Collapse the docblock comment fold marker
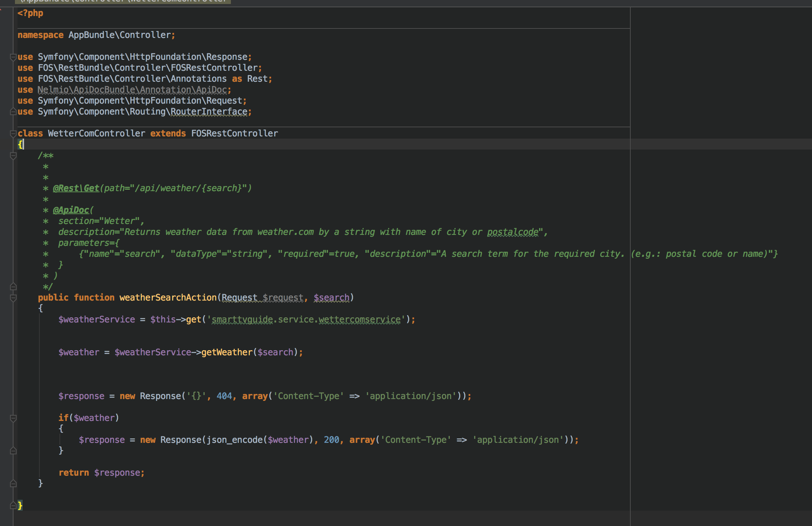Viewport: 812px width, 526px height. coord(13,156)
